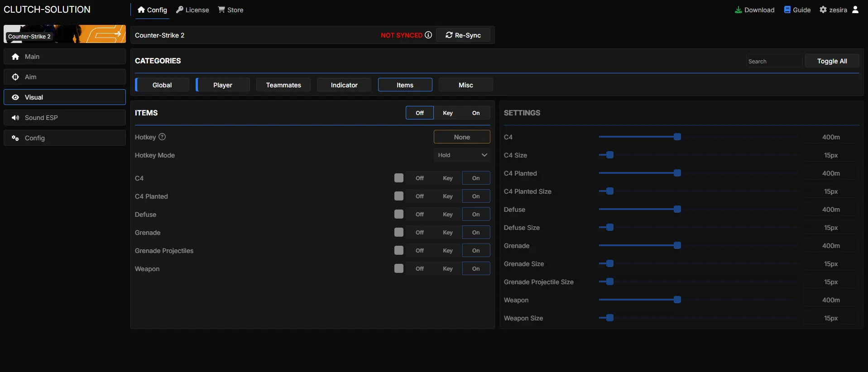Image resolution: width=868 pixels, height=372 pixels.
Task: Open the Guide book icon link
Action: 787,10
